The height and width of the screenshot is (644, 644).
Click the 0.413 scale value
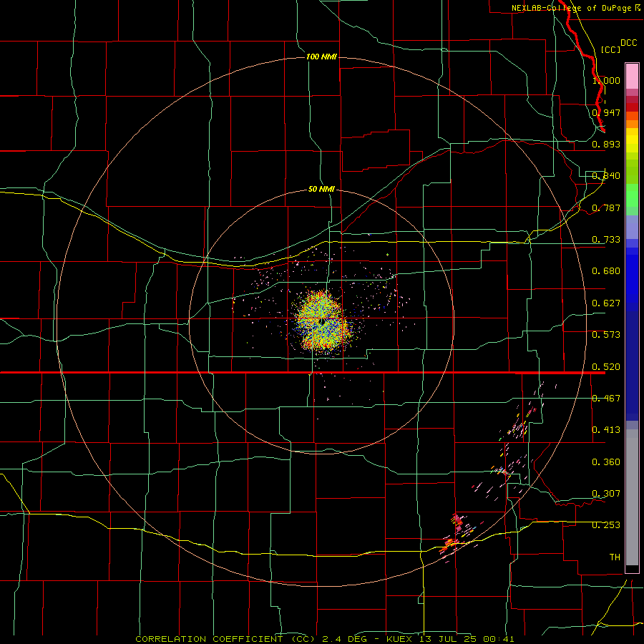coord(606,430)
